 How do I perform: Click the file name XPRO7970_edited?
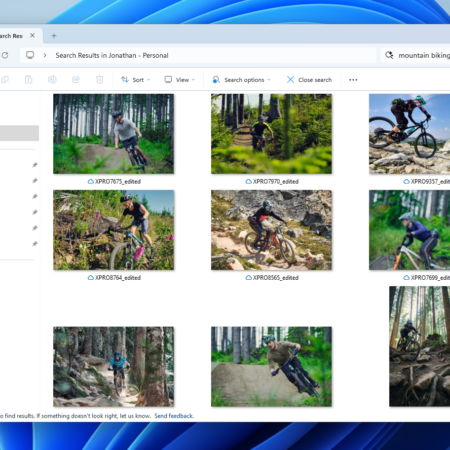pyautogui.click(x=276, y=182)
